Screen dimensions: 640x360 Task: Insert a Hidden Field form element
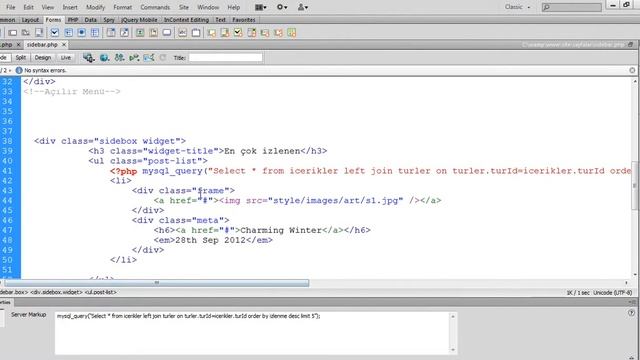click(x=25, y=33)
